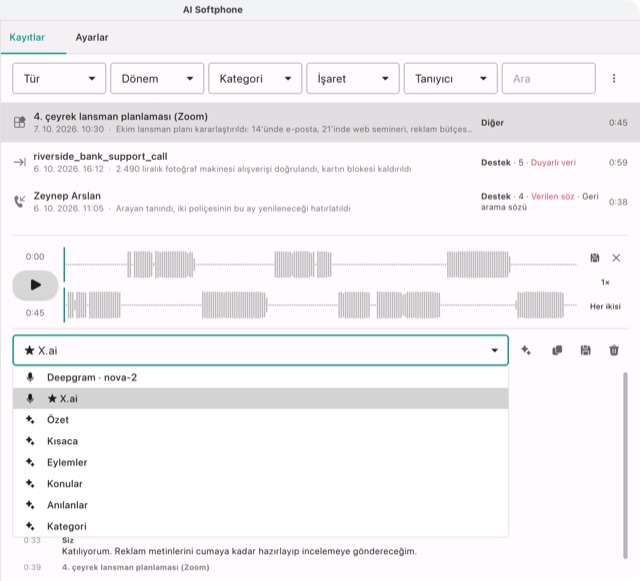640x581 pixels.
Task: Delete the transcript with trash icon
Action: pyautogui.click(x=614, y=350)
